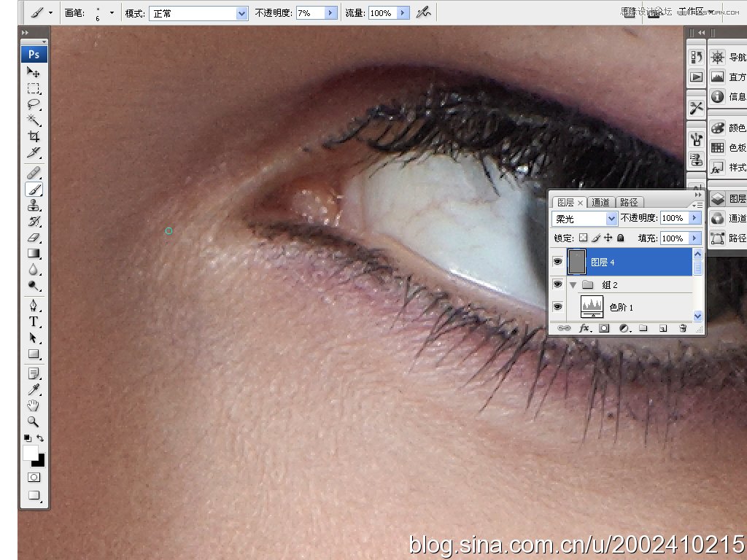Hide 色阶 1 adjustment layer eye icon
Image resolution: width=747 pixels, height=560 pixels.
[557, 307]
